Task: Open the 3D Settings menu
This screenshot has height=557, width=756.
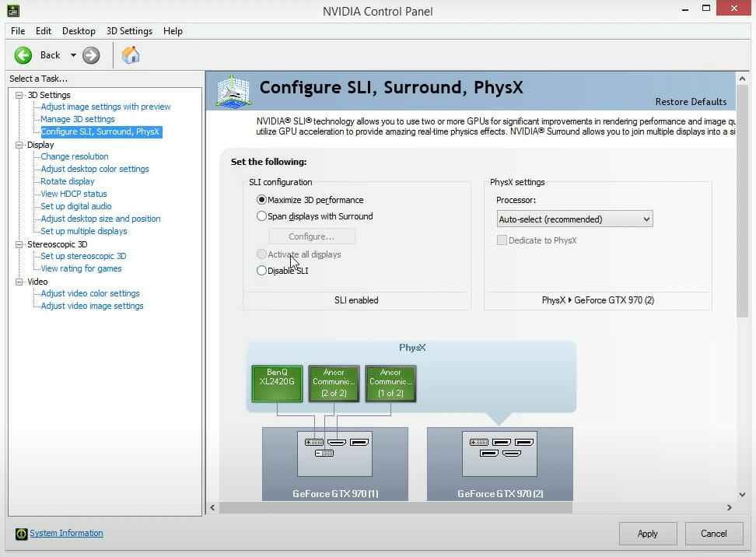Action: coord(129,31)
